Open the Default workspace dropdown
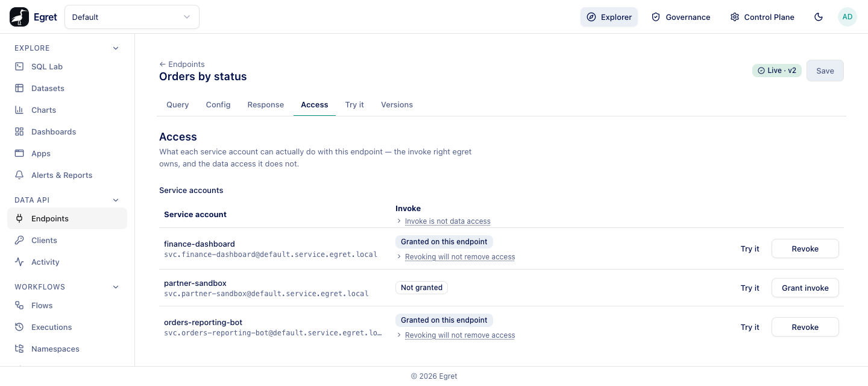The width and height of the screenshot is (868, 386). [x=132, y=17]
